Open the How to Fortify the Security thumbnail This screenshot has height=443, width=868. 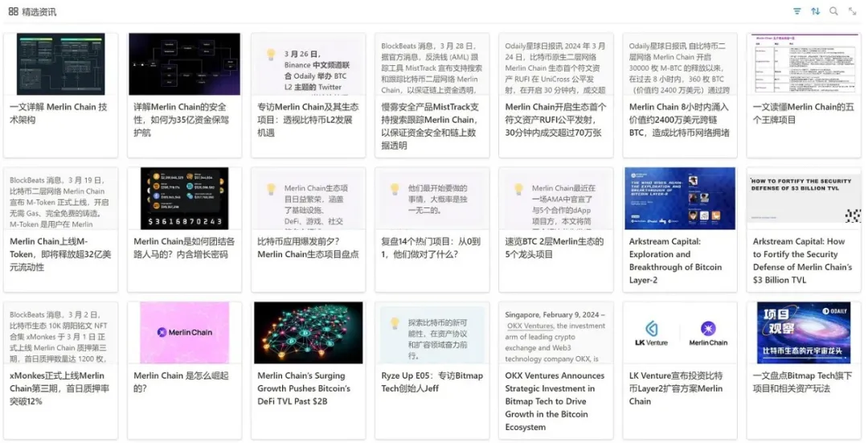804,199
